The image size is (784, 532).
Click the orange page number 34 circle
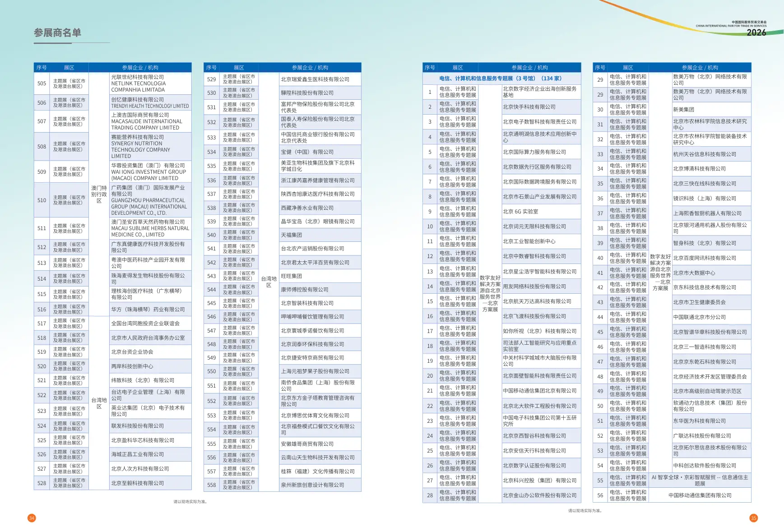[x=32, y=518]
